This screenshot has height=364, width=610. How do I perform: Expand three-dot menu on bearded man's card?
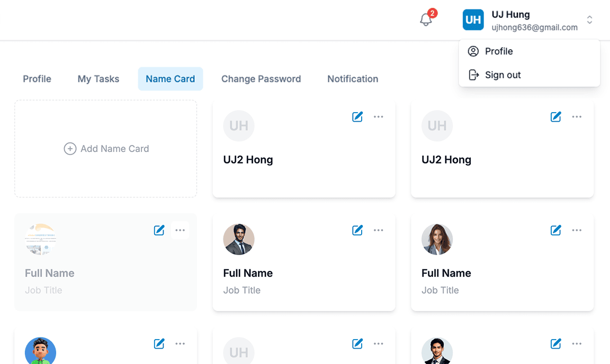[x=378, y=230]
